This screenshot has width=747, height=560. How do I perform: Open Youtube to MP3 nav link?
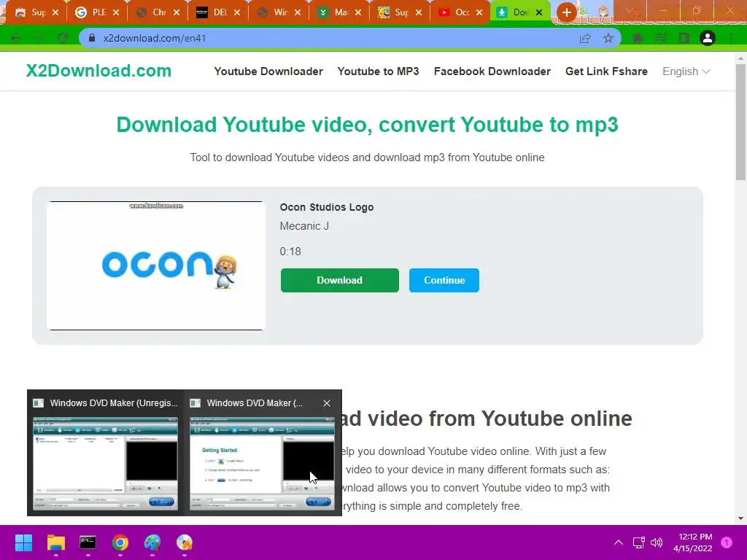click(379, 71)
